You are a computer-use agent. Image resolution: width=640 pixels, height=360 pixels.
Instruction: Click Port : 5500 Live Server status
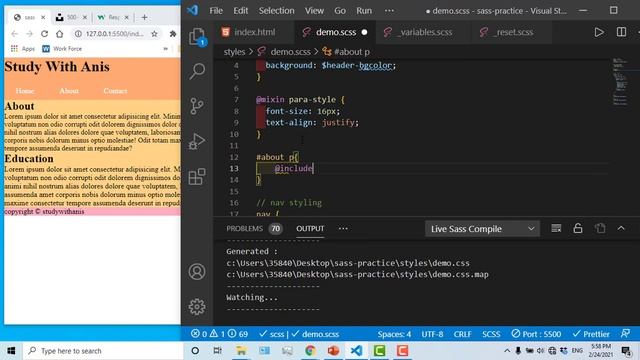(x=536, y=334)
